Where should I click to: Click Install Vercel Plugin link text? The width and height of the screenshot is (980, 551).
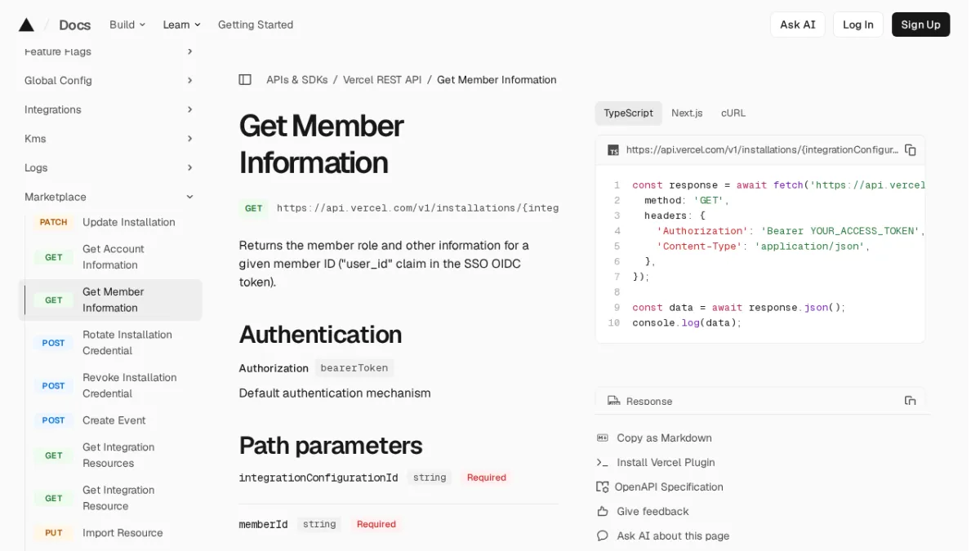666,463
